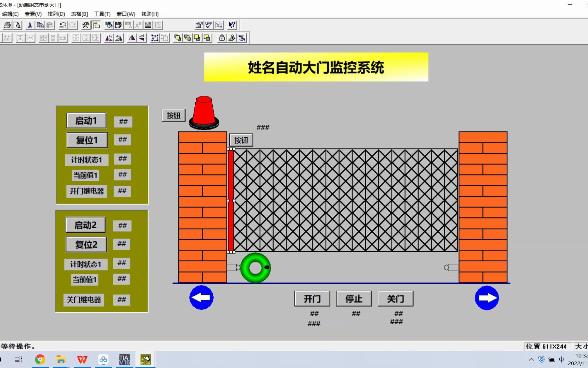
Task: Select the rotate left icon
Action: (109, 38)
